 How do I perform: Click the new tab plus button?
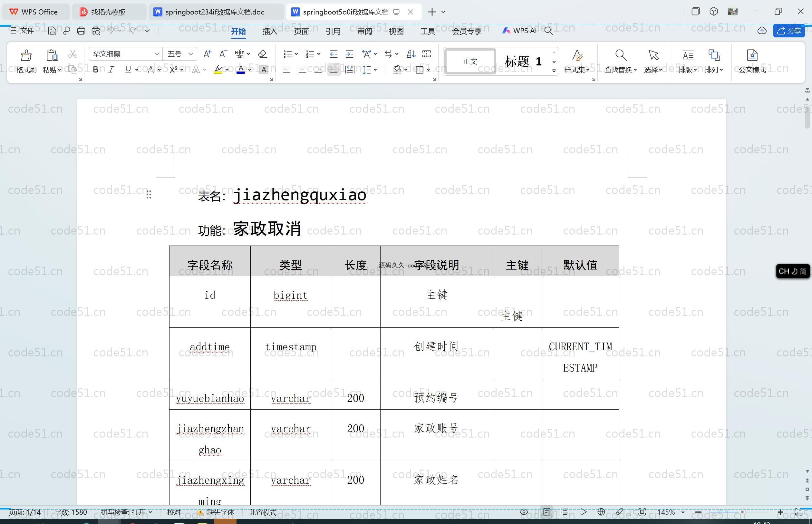click(432, 12)
